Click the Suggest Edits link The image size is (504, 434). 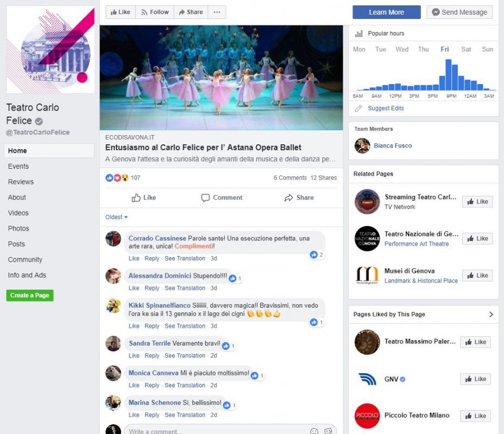386,108
